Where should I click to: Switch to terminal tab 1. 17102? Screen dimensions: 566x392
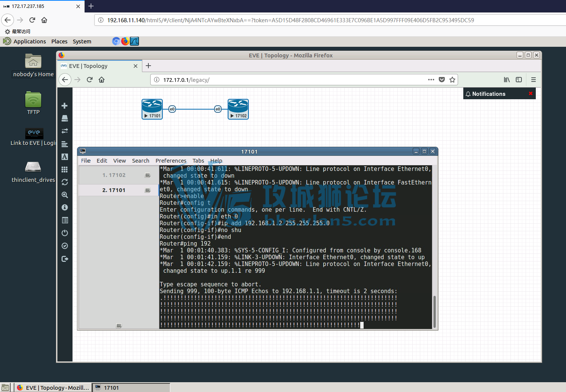tap(119, 175)
